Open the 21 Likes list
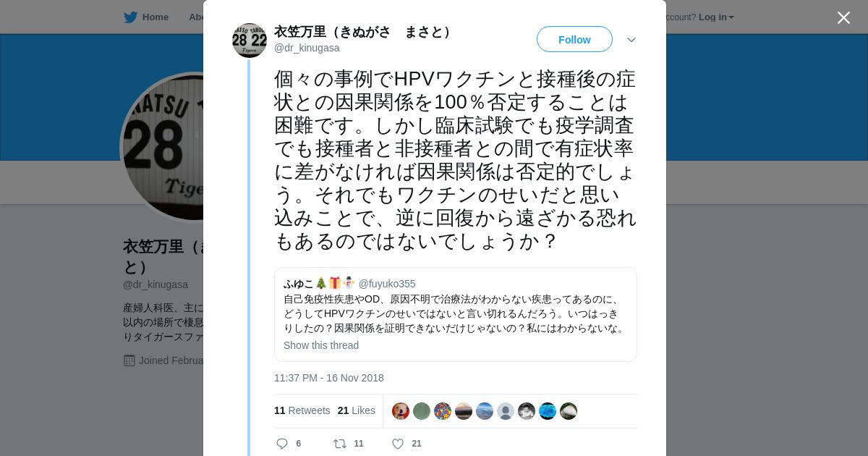Image resolution: width=868 pixels, height=456 pixels. tap(357, 410)
